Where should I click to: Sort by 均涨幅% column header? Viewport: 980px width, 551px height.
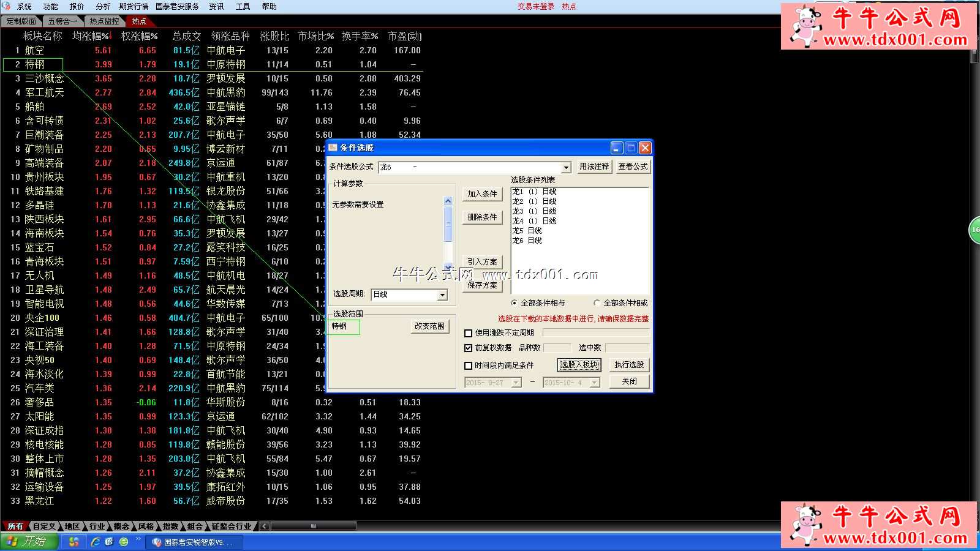(91, 36)
